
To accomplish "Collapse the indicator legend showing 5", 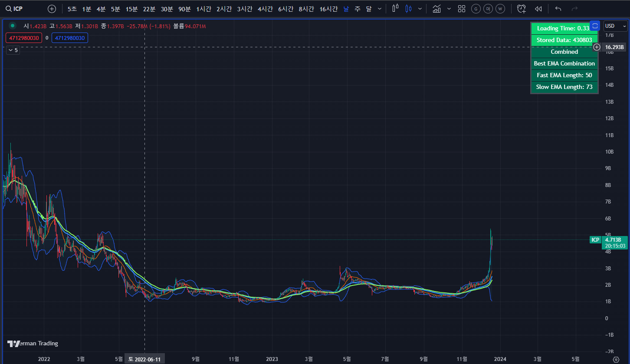I will [13, 50].
